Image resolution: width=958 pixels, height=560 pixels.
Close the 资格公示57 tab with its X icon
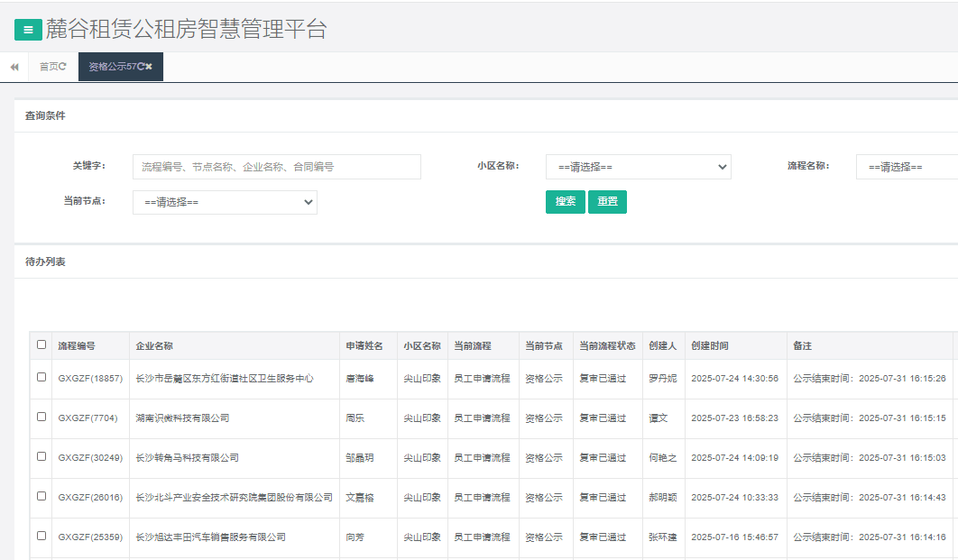[x=149, y=67]
